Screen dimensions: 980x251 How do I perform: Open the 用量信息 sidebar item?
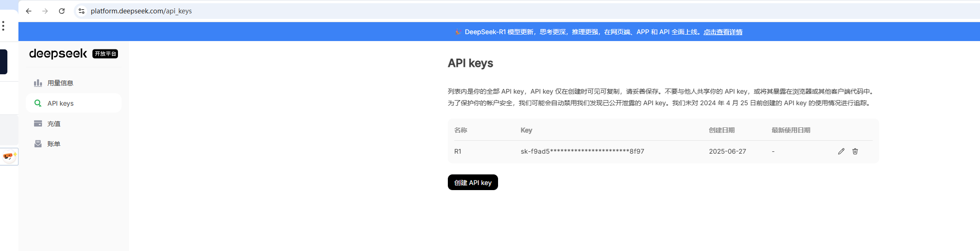[x=74, y=83]
